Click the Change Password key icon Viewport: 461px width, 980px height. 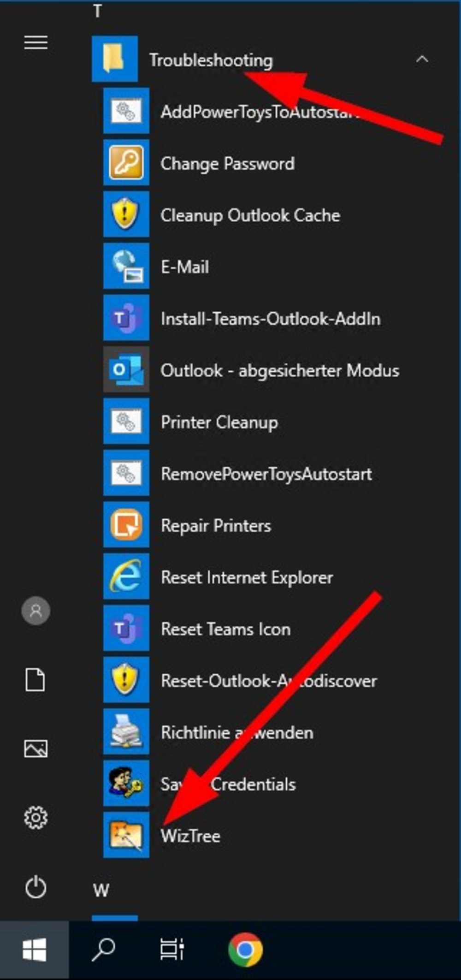pos(126,162)
